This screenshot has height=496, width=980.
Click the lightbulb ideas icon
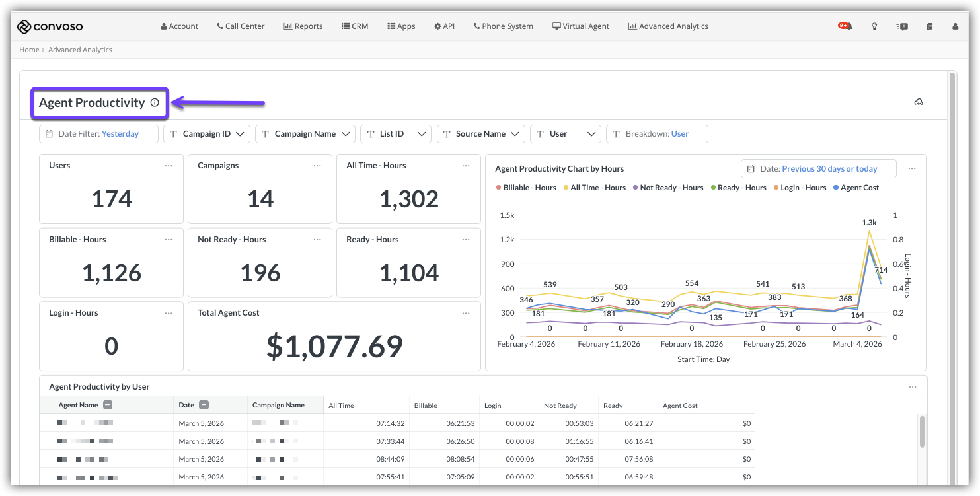[874, 26]
